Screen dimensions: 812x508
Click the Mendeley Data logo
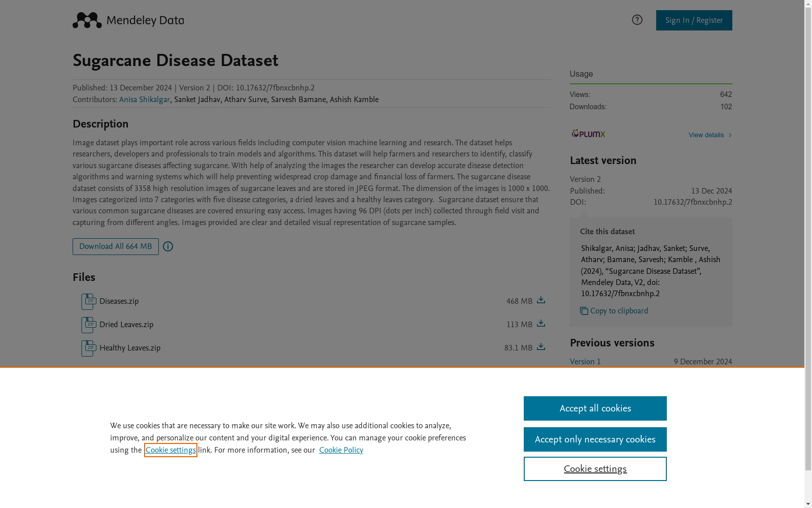[128, 20]
